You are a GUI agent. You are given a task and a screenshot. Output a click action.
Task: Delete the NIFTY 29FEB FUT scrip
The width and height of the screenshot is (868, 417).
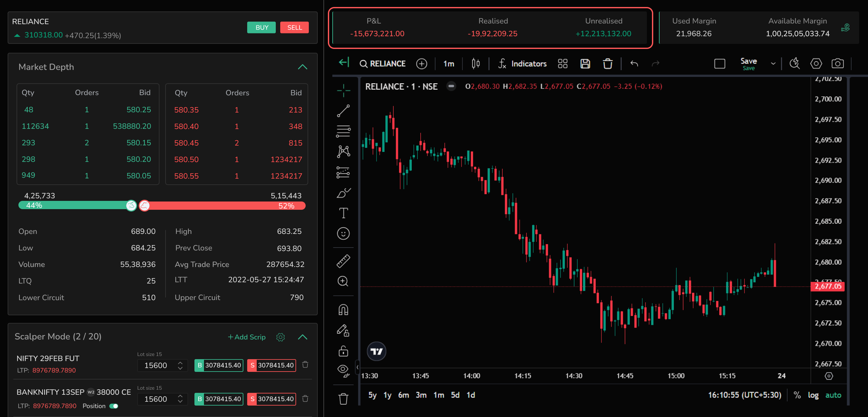305,365
